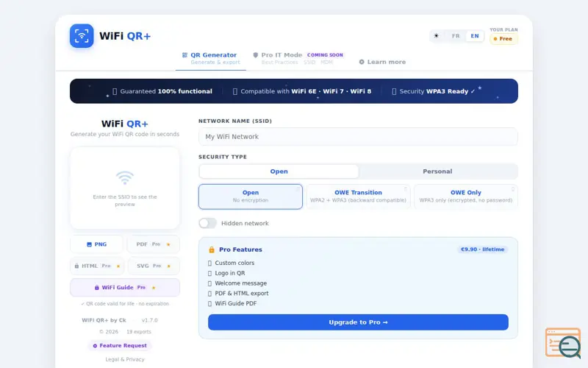Image resolution: width=588 pixels, height=368 pixels.
Task: Select the Personal security type segment
Action: [x=437, y=171]
